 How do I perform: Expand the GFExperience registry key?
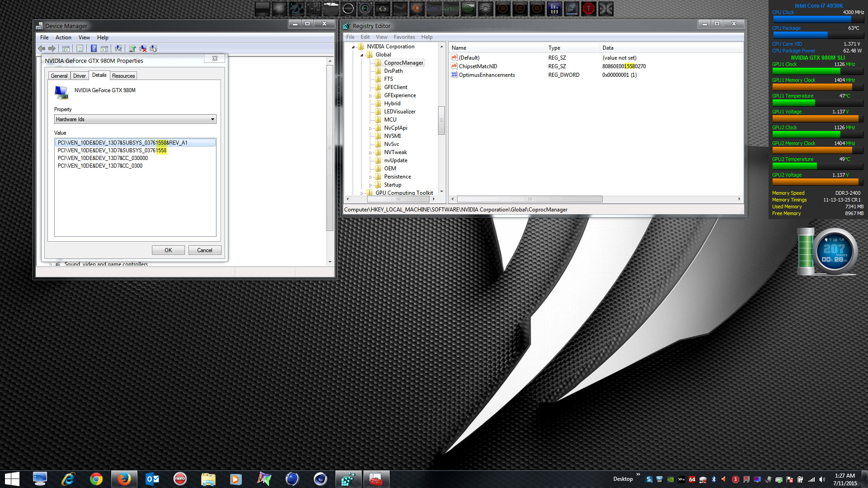pos(370,95)
